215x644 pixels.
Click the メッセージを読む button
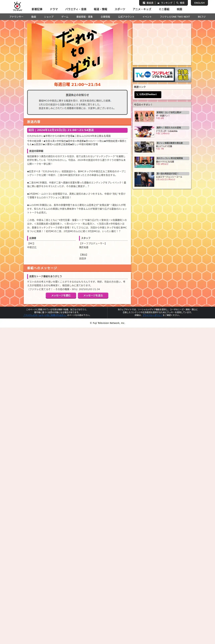point(61,295)
